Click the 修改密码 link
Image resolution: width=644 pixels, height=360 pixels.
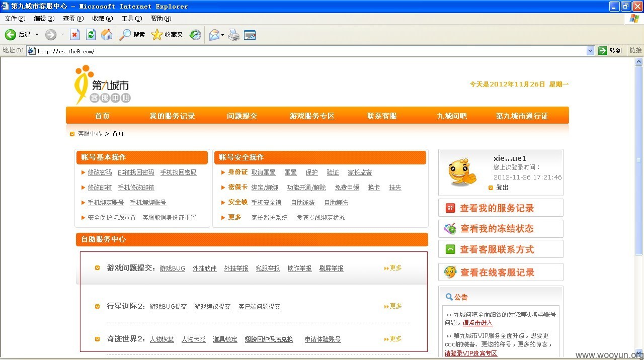coord(100,172)
